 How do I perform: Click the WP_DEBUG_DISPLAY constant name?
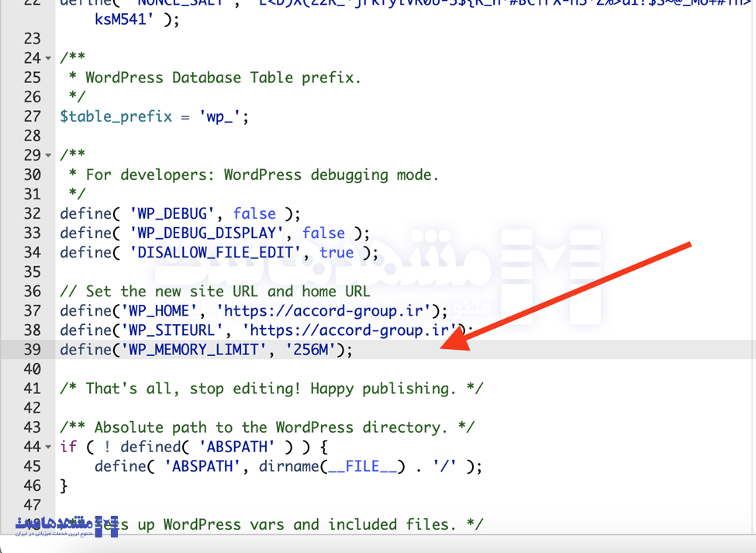pos(205,233)
